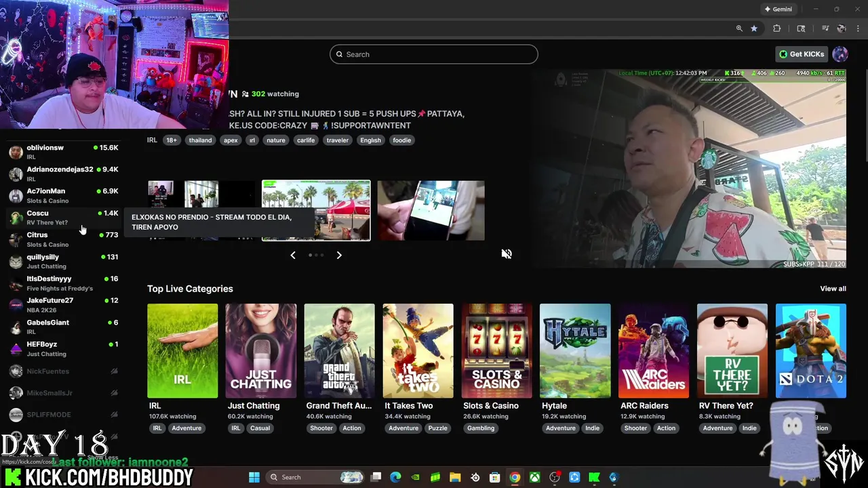Click the Puzzle tag under It Takes Two
The height and width of the screenshot is (488, 868).
(437, 428)
